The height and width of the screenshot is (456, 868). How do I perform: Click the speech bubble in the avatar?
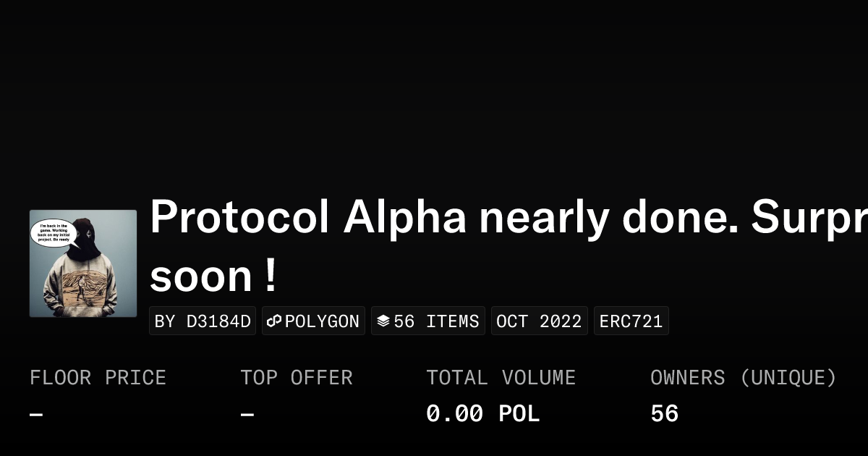point(53,233)
